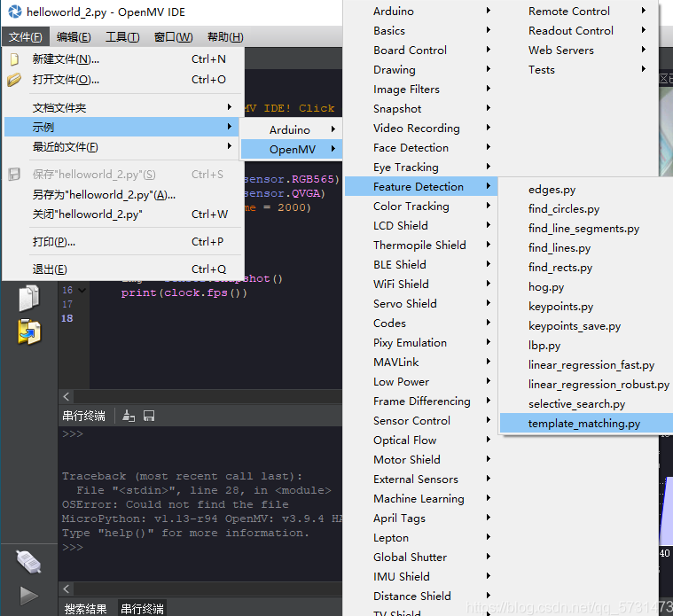Open keypoints_save.py example
The image size is (673, 616).
click(586, 326)
